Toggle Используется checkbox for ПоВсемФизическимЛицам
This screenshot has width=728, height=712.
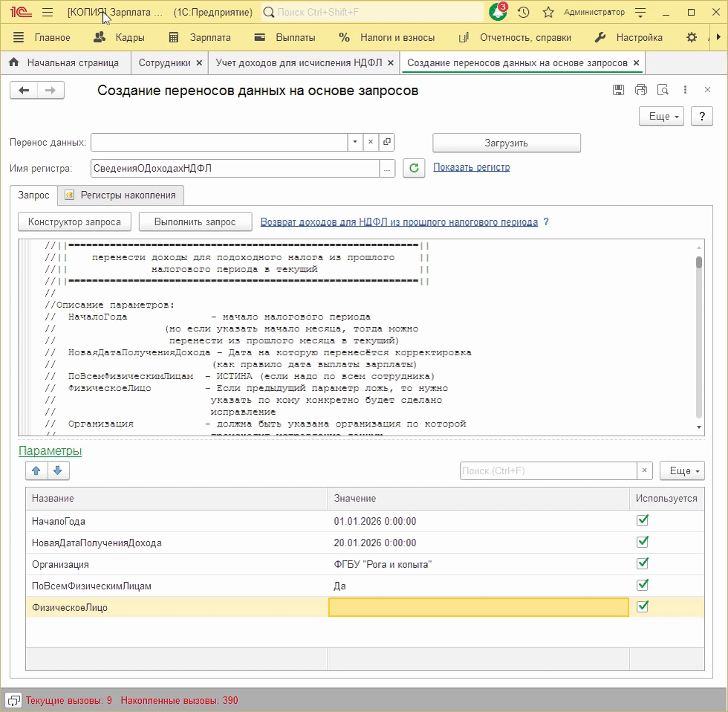click(643, 585)
